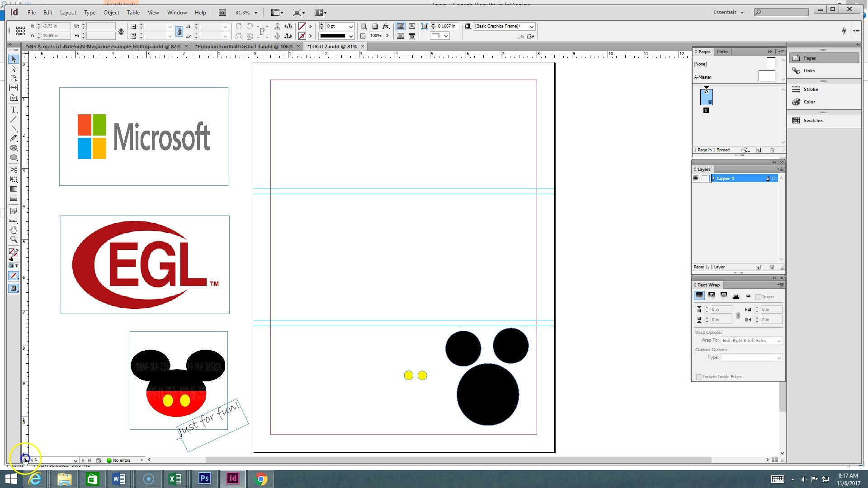This screenshot has height=488, width=868.
Task: Enable the Invert text wrap option
Action: [759, 297]
